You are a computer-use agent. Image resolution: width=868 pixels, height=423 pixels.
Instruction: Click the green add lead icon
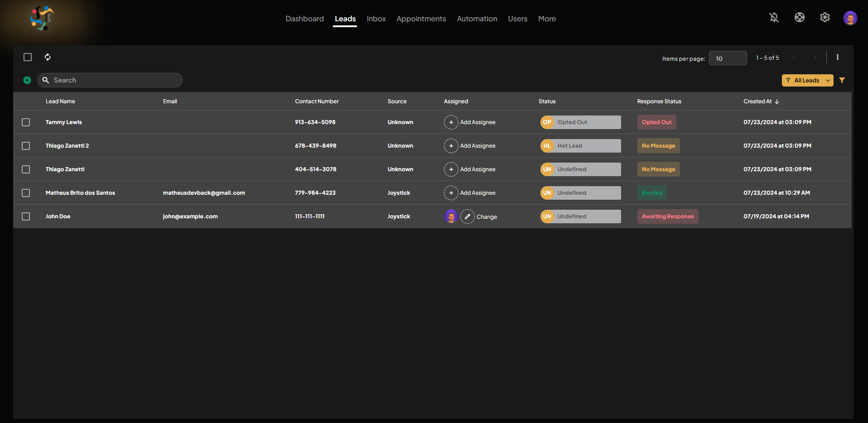[x=27, y=80]
